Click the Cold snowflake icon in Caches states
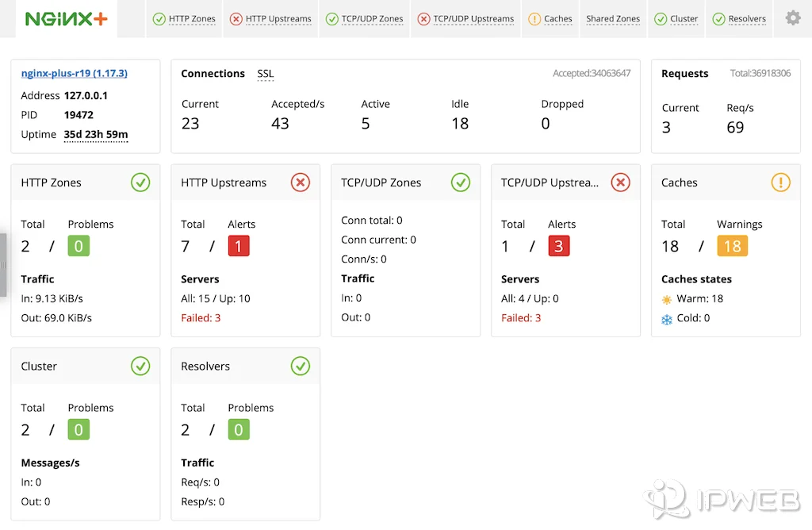 pos(666,319)
